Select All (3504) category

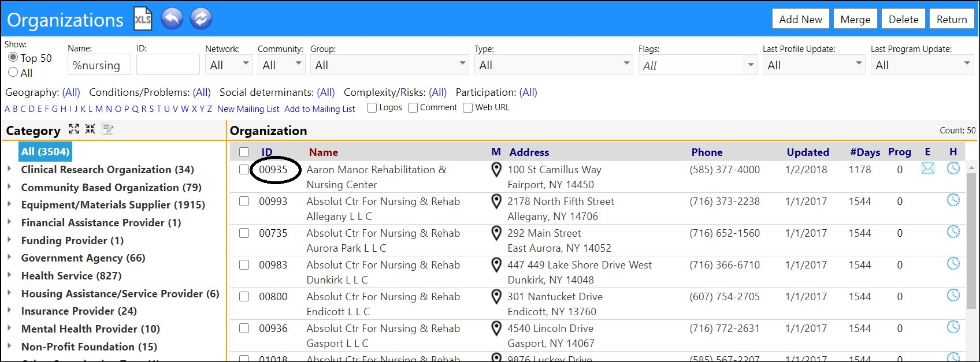[x=45, y=152]
